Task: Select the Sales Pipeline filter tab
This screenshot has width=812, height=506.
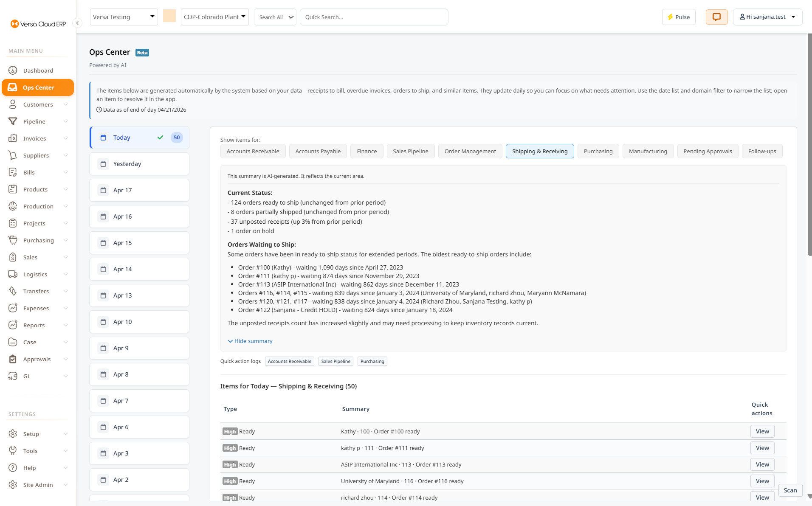Action: click(410, 151)
